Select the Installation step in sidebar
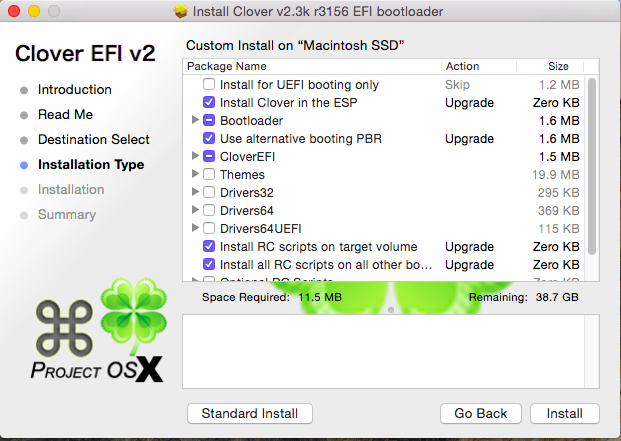 click(x=71, y=189)
